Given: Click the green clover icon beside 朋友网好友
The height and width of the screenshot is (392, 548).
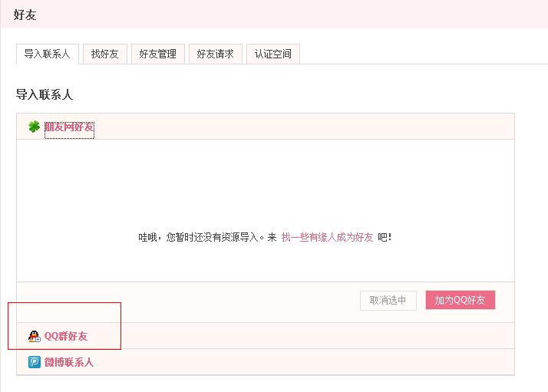Looking at the screenshot, I should pos(34,127).
